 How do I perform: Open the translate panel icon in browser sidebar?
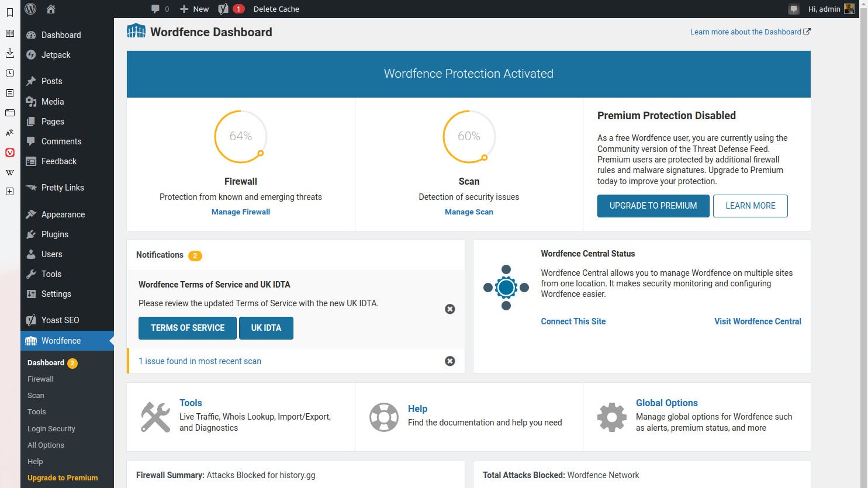pos(10,133)
